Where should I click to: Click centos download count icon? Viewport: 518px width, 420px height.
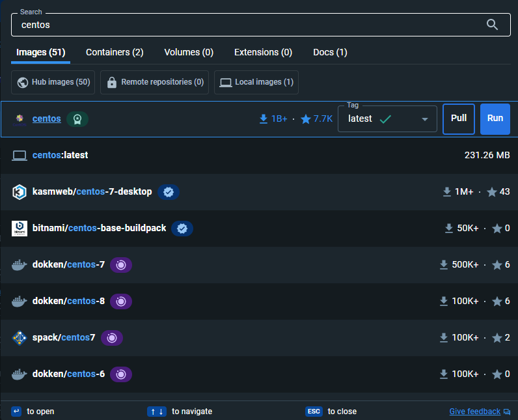264,119
